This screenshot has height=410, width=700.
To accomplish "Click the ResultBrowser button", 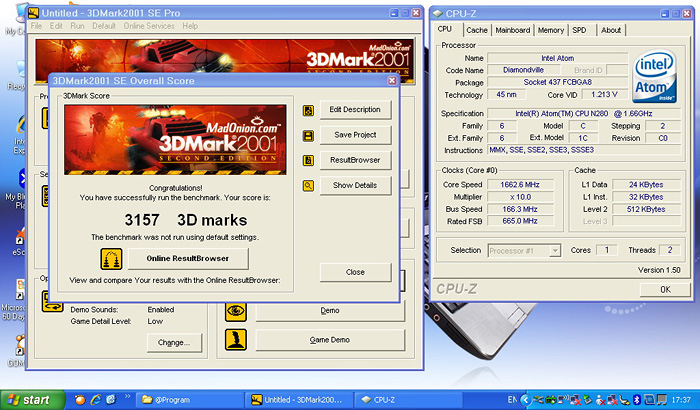I will point(355,160).
